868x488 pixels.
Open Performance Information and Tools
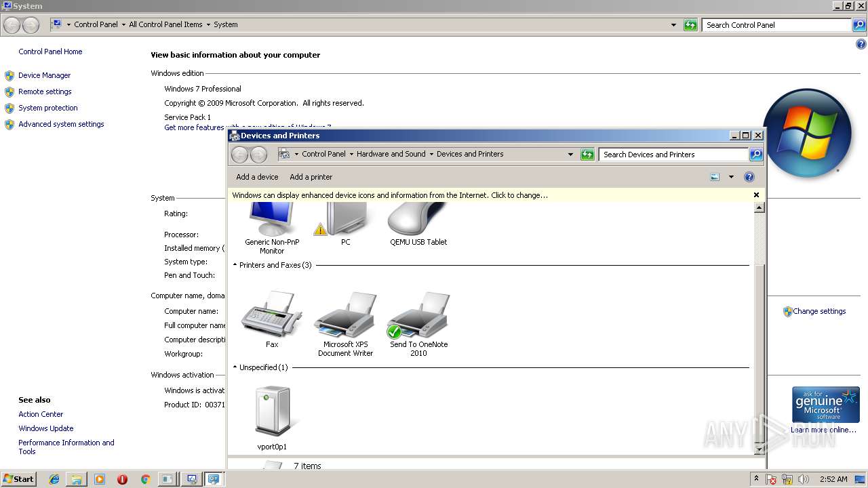(x=66, y=447)
